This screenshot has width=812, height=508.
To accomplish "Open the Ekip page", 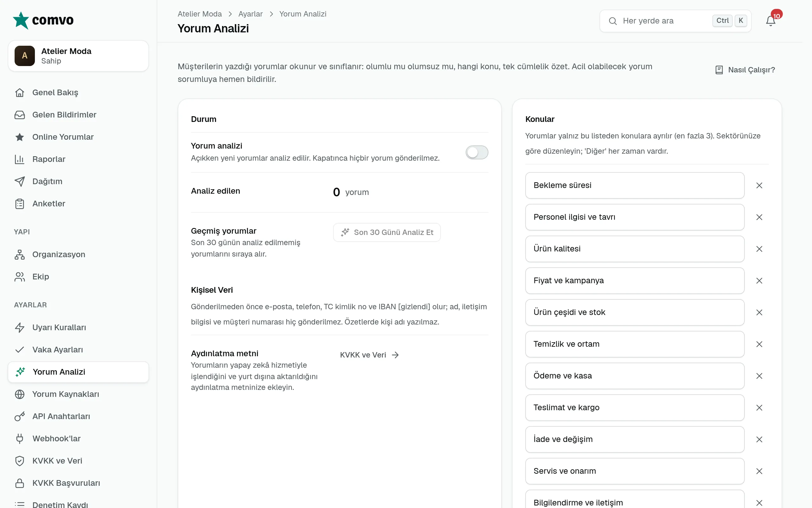I will [78, 277].
